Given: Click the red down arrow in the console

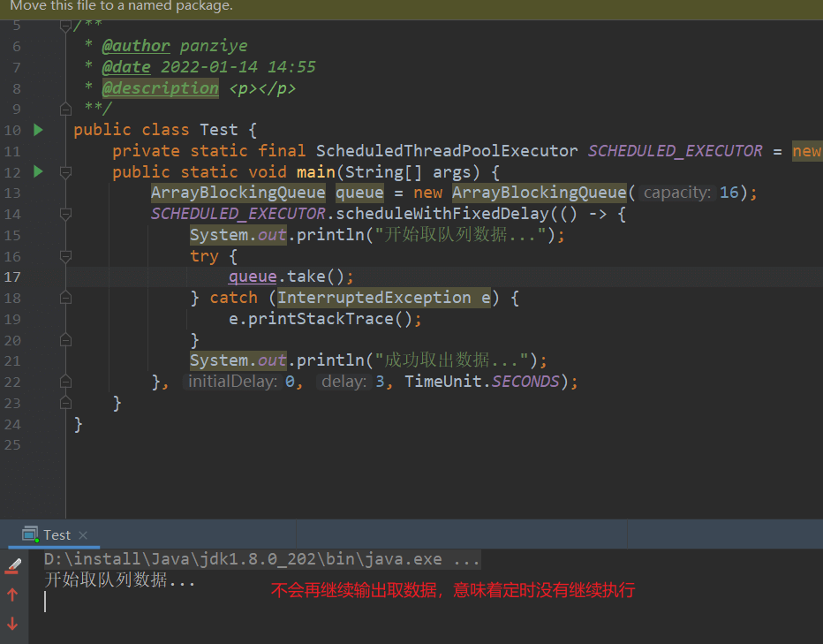Looking at the screenshot, I should 12,624.
